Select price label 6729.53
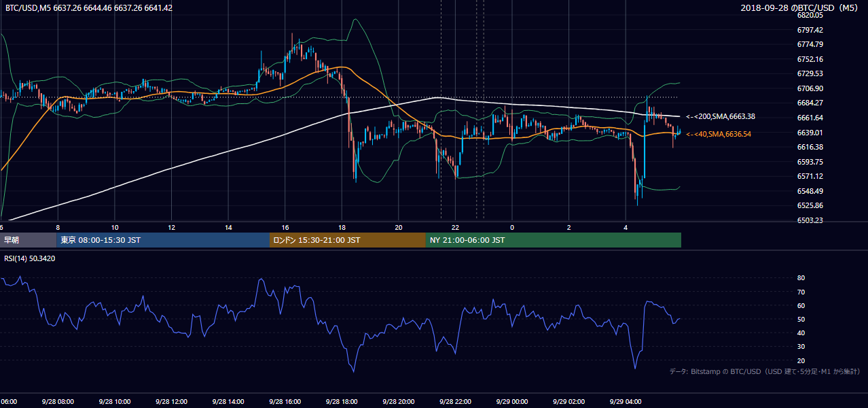Viewport: 868px width, 408px height. click(x=810, y=73)
